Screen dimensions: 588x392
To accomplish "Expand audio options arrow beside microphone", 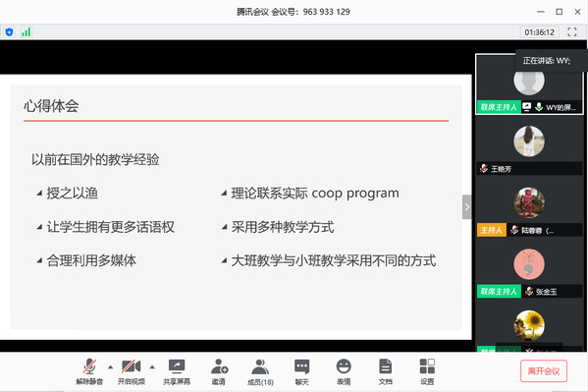I will [110, 366].
